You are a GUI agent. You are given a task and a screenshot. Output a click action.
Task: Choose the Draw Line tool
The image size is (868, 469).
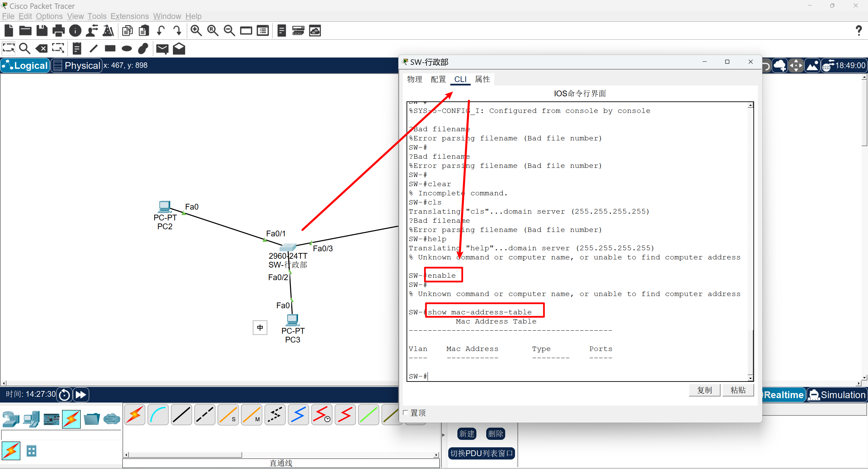click(94, 48)
